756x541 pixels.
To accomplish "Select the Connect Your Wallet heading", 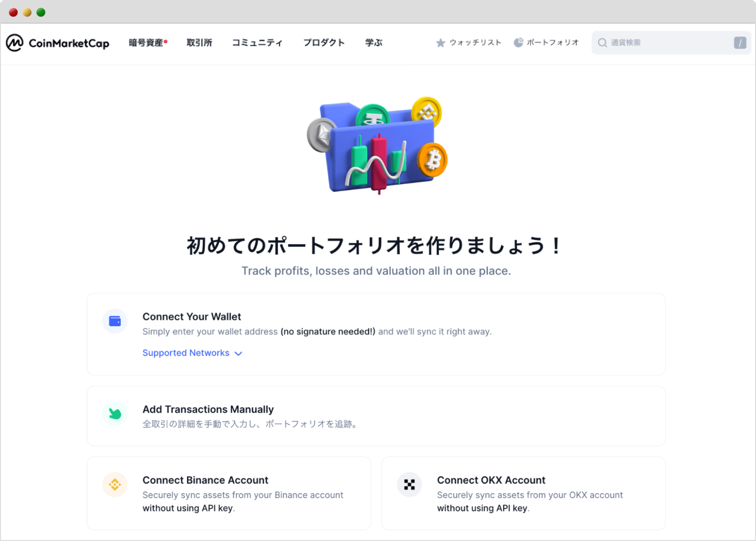I will pyautogui.click(x=192, y=317).
